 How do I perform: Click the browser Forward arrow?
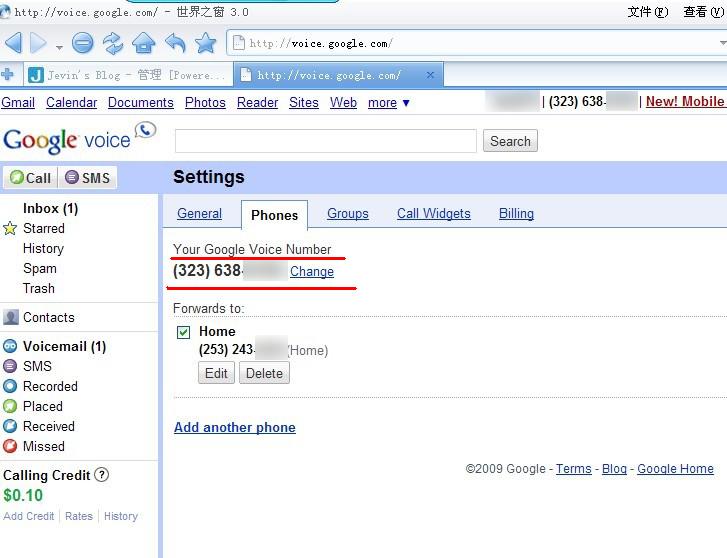38,43
